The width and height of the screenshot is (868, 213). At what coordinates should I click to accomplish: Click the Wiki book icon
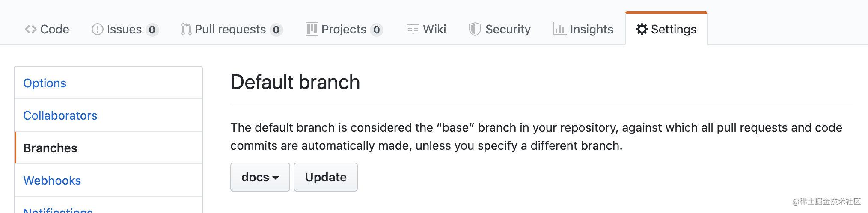point(413,29)
